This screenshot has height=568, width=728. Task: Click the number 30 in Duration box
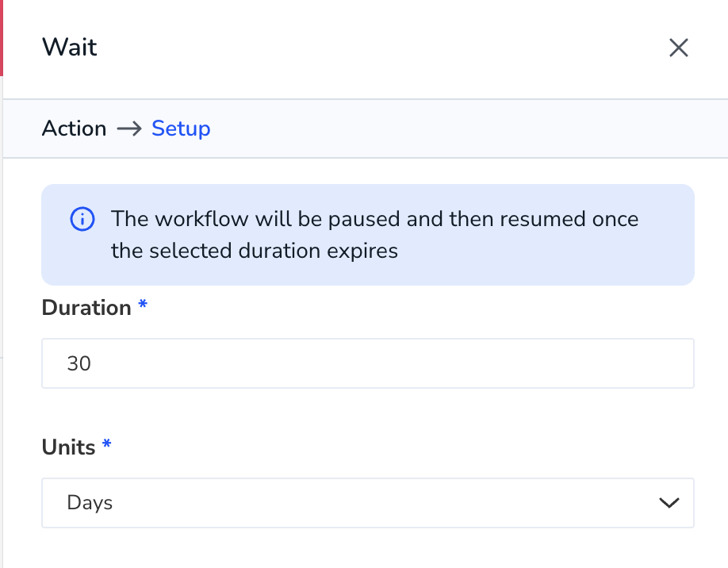pyautogui.click(x=79, y=363)
